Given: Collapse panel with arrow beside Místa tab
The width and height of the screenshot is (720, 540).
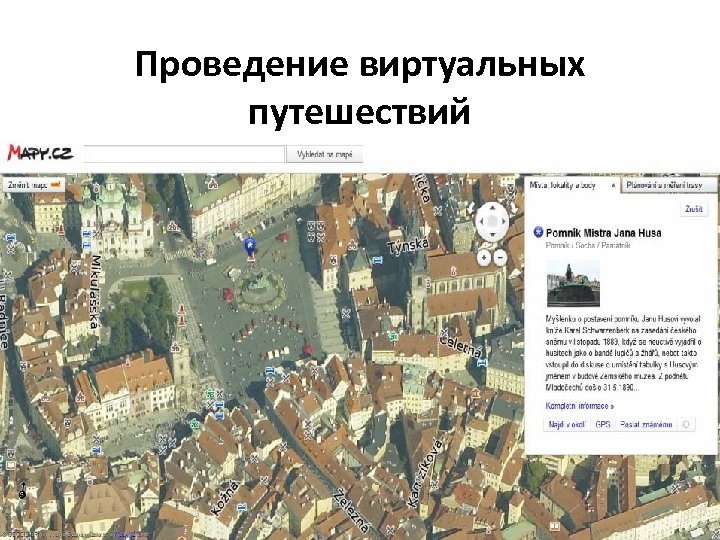Looking at the screenshot, I should (613, 186).
